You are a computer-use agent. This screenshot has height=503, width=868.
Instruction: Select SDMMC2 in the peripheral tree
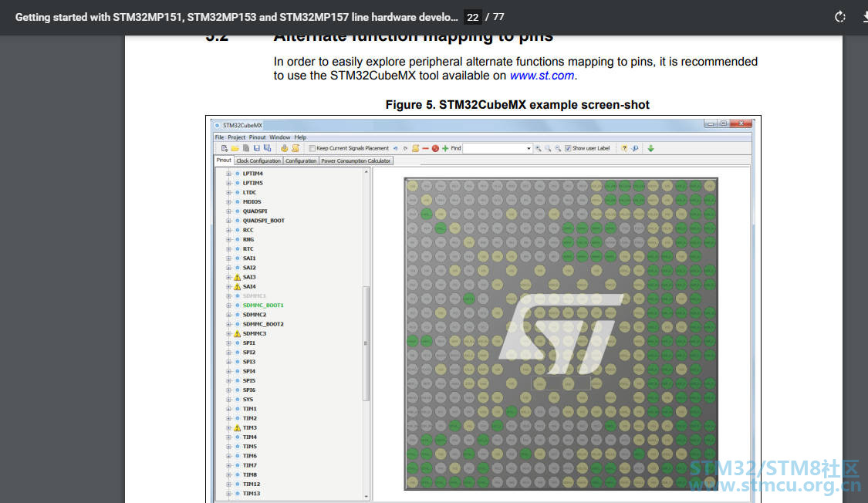point(254,315)
